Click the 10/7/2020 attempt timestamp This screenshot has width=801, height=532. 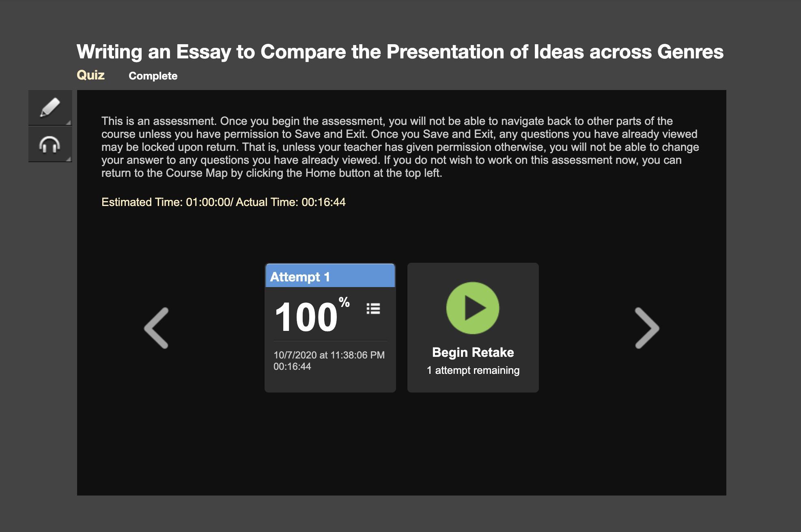coord(329,355)
